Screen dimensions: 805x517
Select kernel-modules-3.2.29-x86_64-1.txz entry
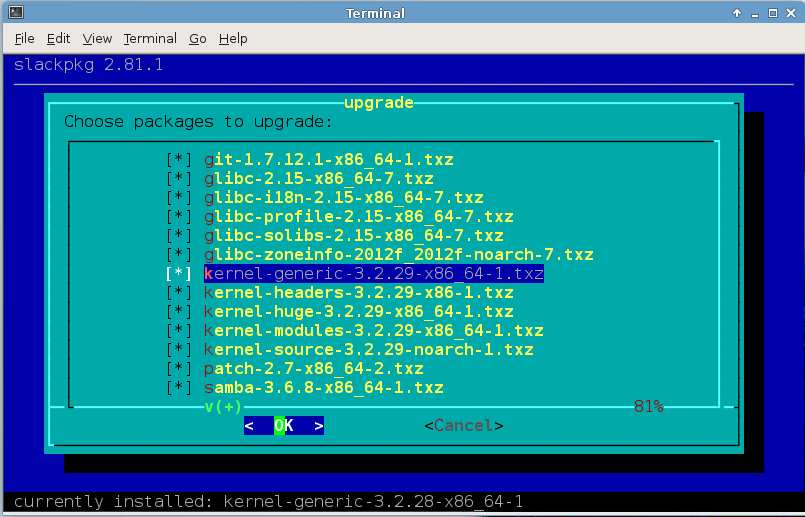(374, 330)
